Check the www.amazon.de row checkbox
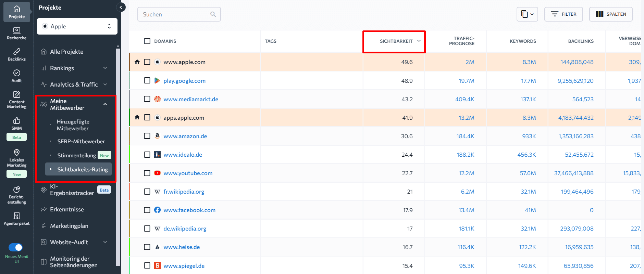The image size is (644, 274). click(147, 136)
